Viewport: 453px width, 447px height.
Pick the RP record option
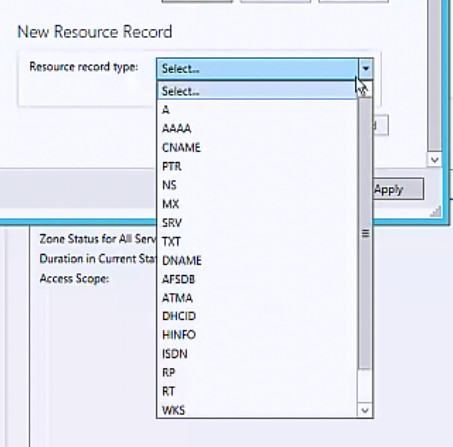257,372
